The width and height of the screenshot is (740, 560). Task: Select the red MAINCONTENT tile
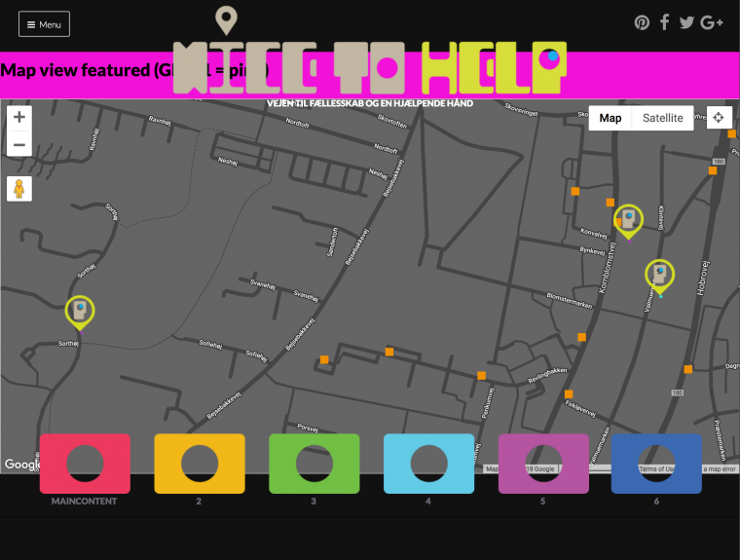pyautogui.click(x=85, y=464)
